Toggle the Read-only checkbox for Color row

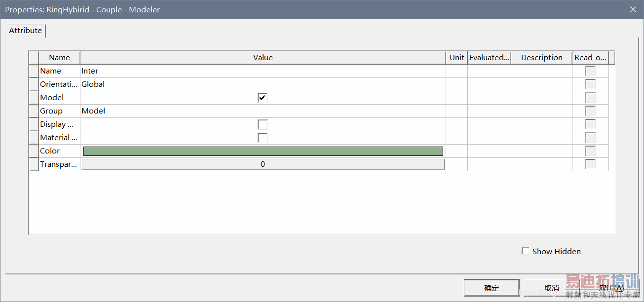(x=590, y=151)
